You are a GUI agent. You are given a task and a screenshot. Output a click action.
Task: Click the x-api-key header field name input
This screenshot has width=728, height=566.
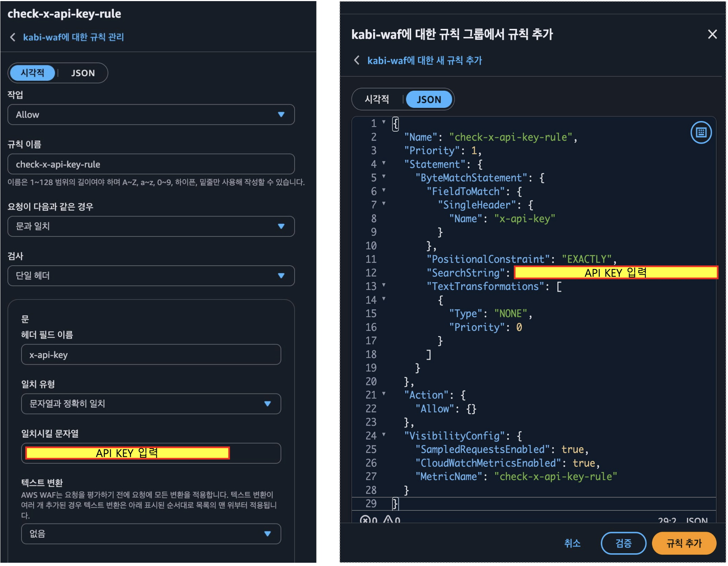[151, 355]
